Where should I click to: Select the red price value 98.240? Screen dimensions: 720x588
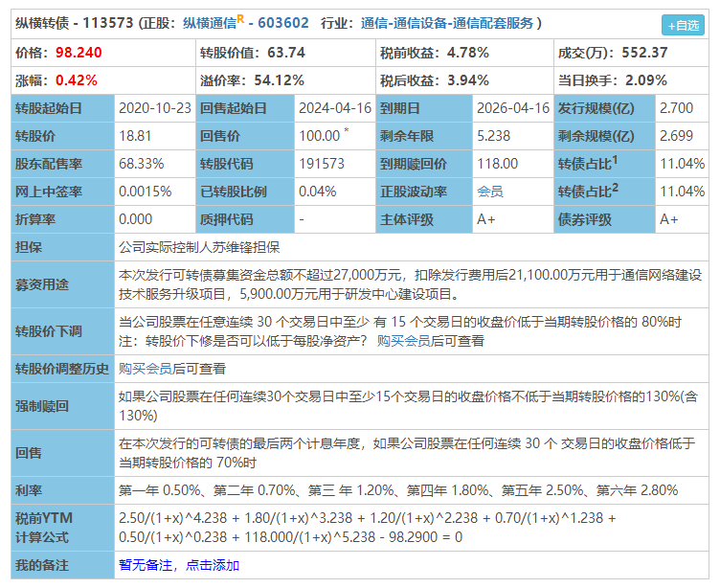pos(79,53)
